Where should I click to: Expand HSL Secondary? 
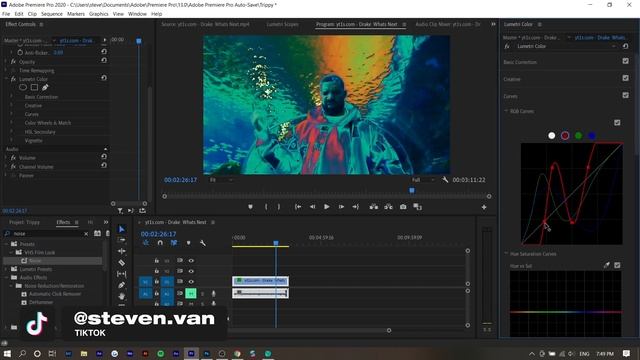click(11, 132)
